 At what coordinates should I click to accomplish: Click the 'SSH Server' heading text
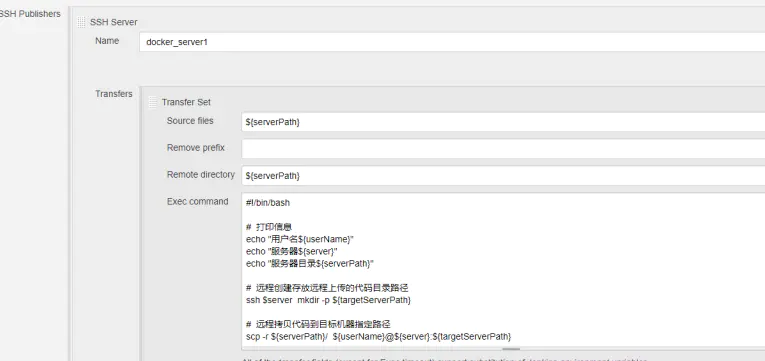coord(114,22)
